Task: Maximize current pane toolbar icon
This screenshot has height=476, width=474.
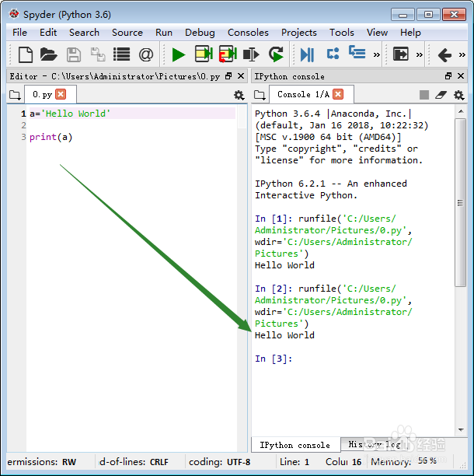Action: pos(401,54)
